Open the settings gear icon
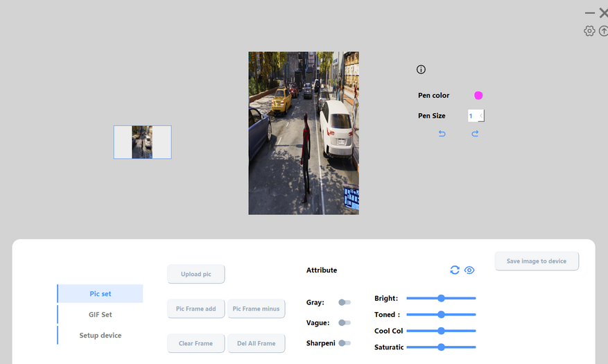The height and width of the screenshot is (364, 608). [589, 31]
